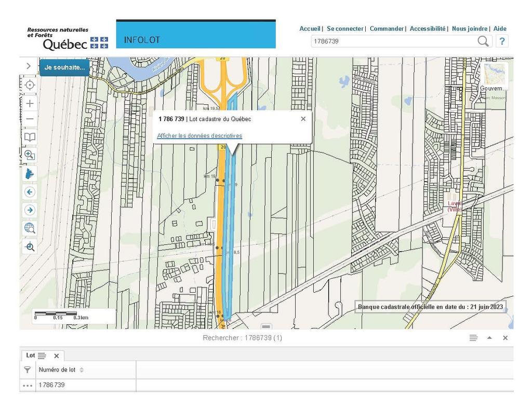The width and height of the screenshot is (532, 411).
Task: Open help question mark button
Action: [502, 42]
